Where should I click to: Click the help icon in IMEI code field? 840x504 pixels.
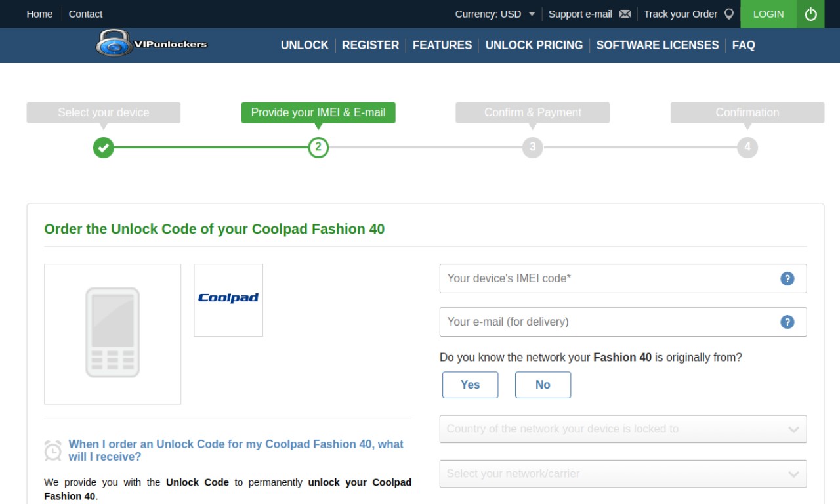[x=787, y=278]
